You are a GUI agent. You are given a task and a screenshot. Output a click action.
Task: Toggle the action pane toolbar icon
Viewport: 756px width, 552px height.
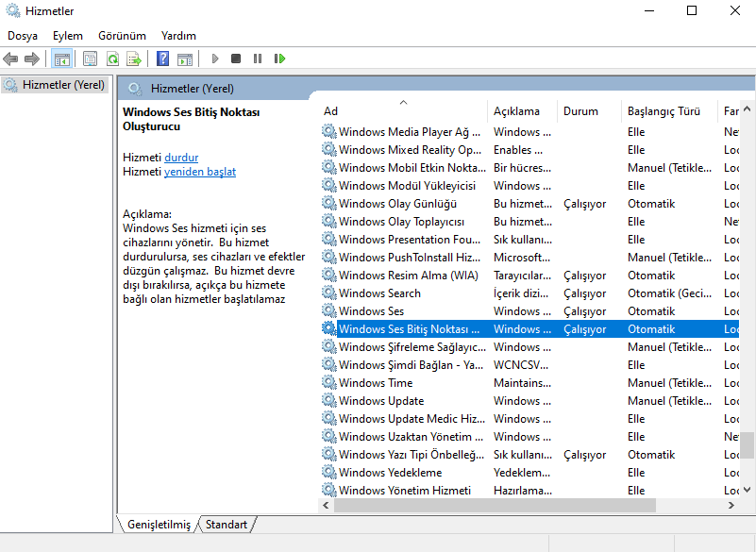(x=185, y=59)
